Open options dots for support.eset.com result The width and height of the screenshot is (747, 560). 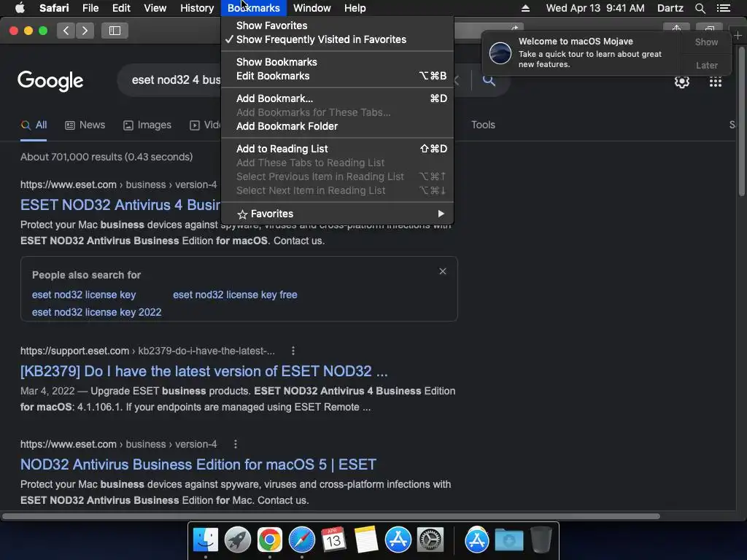293,351
